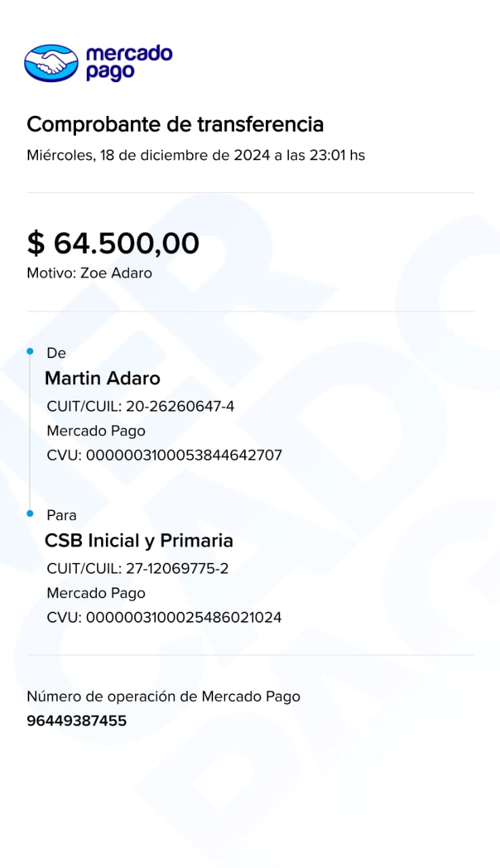Click sender CUIT/CUIL 20-26260647-4
The width and height of the screenshot is (500, 868).
pos(140,406)
